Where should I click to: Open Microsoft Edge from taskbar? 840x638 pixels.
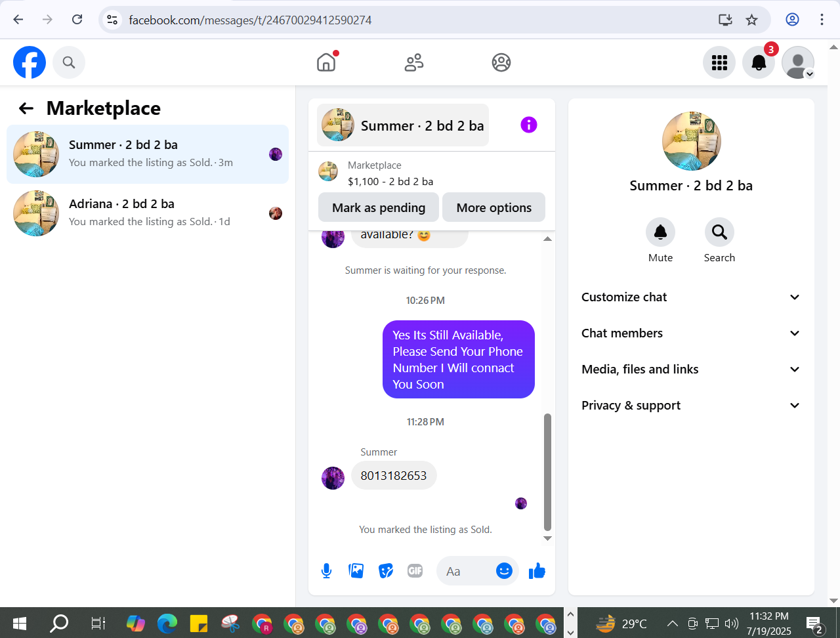(167, 623)
